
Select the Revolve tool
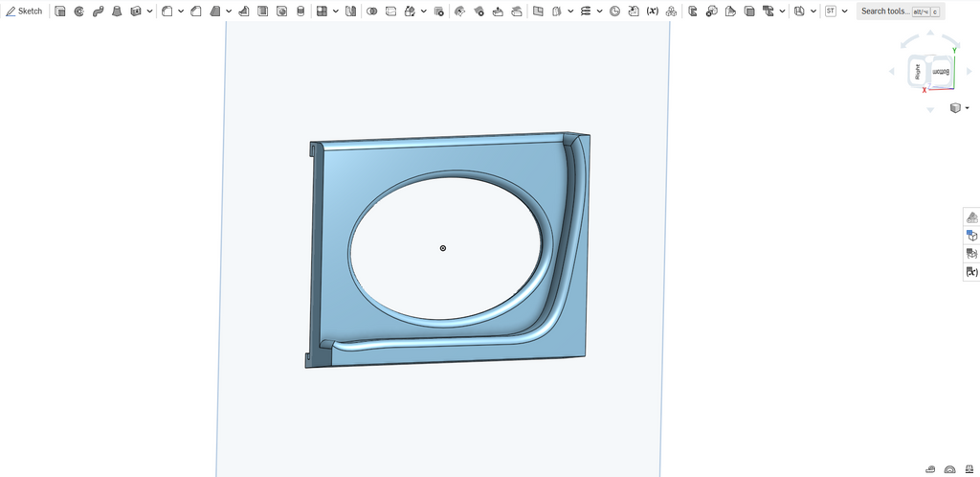(78, 11)
